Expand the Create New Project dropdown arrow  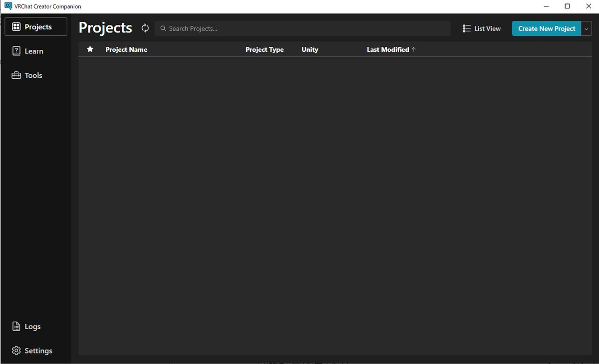[x=587, y=28]
